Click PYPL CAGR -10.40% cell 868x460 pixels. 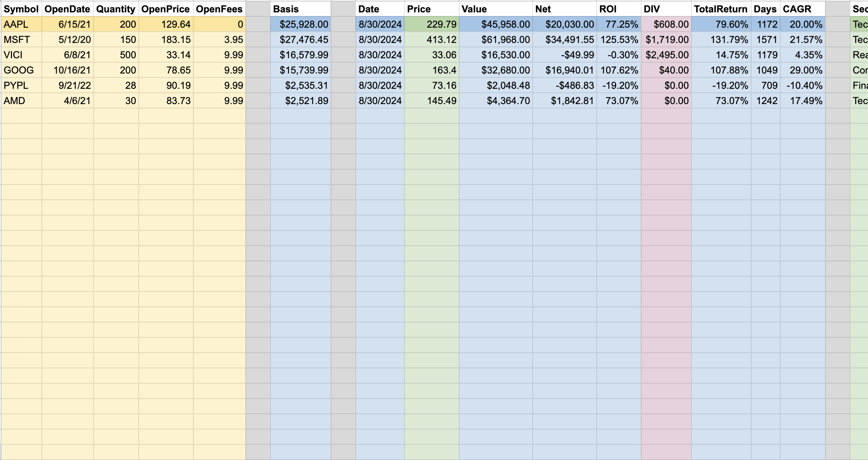pyautogui.click(x=803, y=86)
